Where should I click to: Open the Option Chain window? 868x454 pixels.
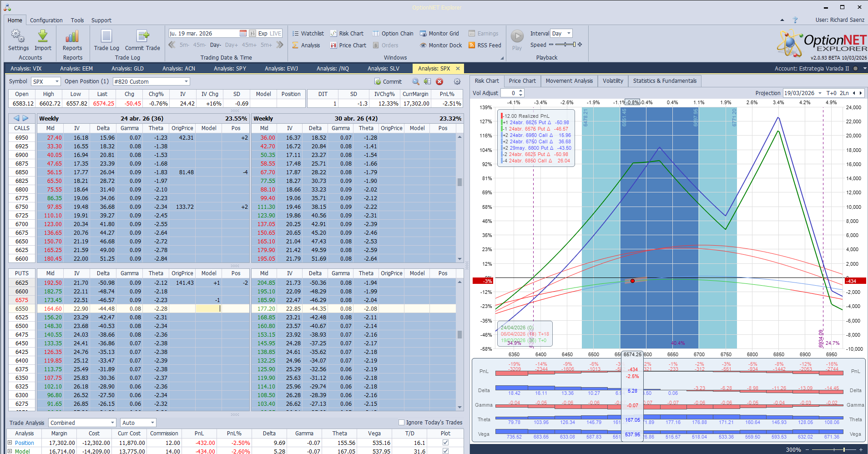(393, 33)
